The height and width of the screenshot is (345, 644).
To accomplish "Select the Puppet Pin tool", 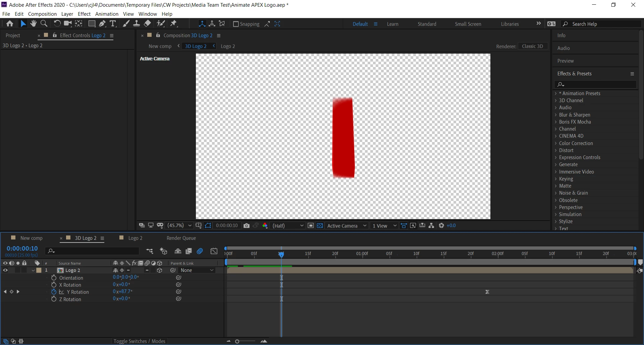I will point(173,24).
